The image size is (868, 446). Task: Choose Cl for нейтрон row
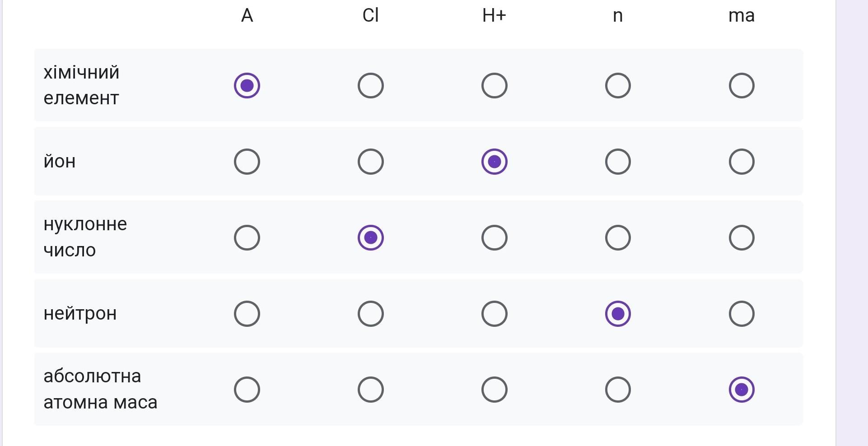coord(370,314)
